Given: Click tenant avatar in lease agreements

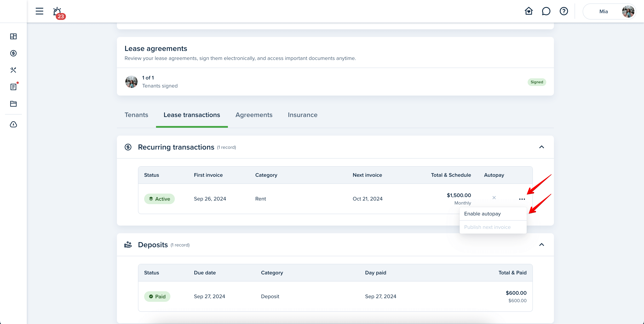Looking at the screenshot, I should pos(131,82).
